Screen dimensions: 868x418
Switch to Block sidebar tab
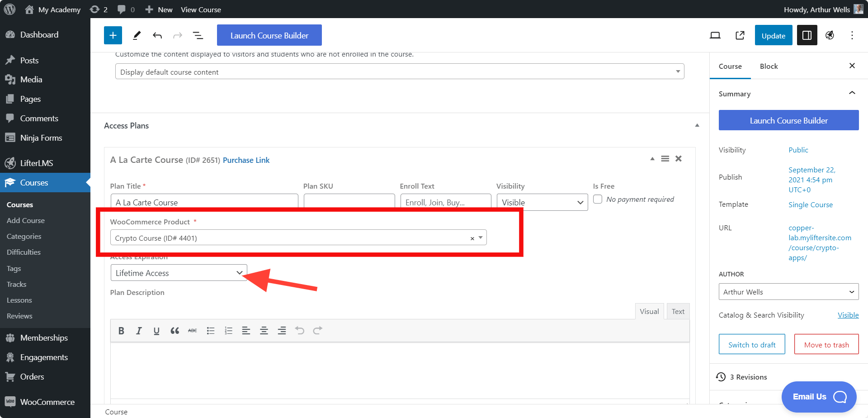[x=769, y=66]
